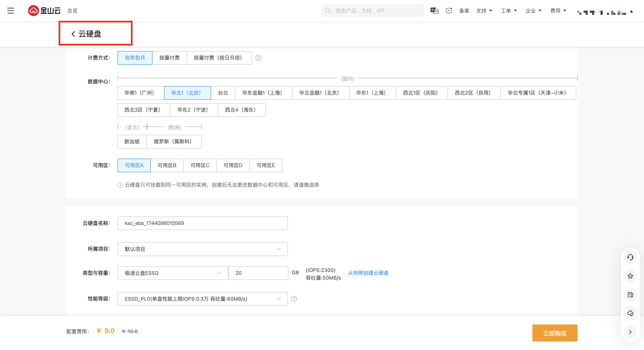Click the cloud disk name input field

pos(203,223)
